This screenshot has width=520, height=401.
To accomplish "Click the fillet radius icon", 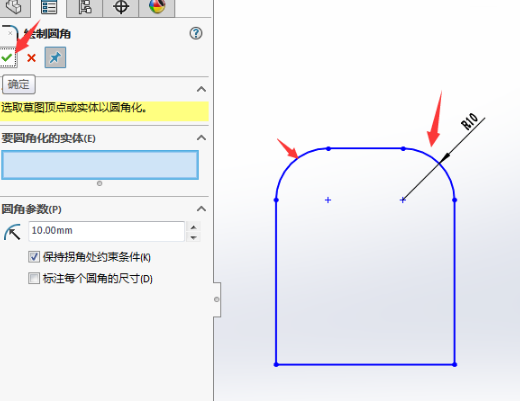I will click(x=12, y=232).
